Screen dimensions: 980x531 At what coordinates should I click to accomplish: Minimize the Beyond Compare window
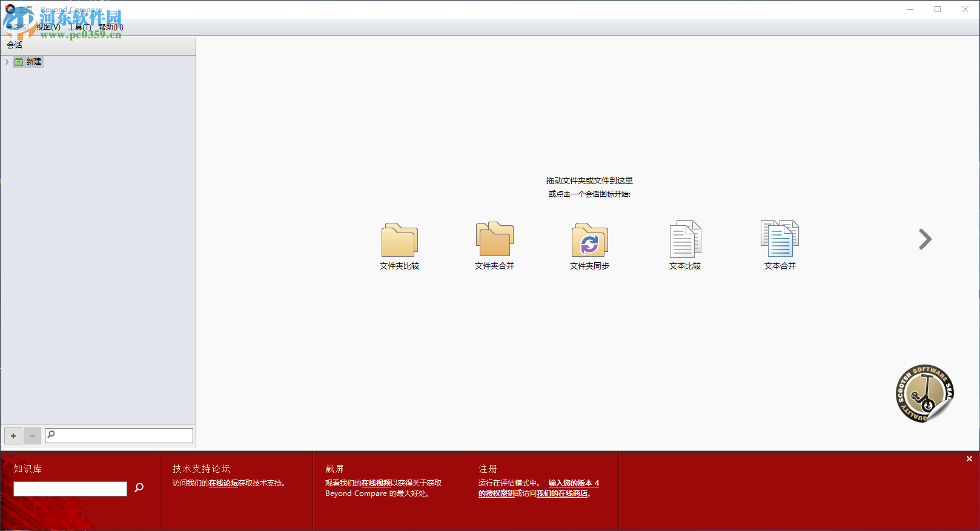click(x=910, y=9)
